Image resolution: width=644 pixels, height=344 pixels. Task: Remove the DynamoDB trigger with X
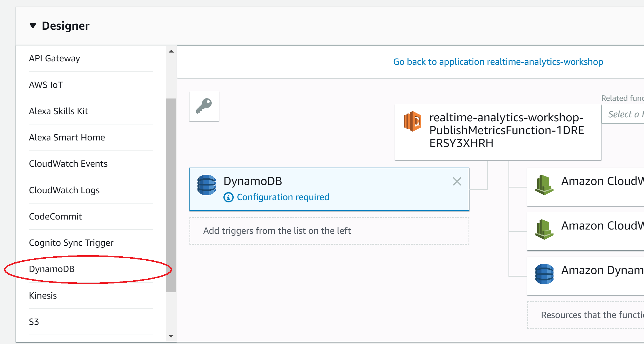point(457,181)
